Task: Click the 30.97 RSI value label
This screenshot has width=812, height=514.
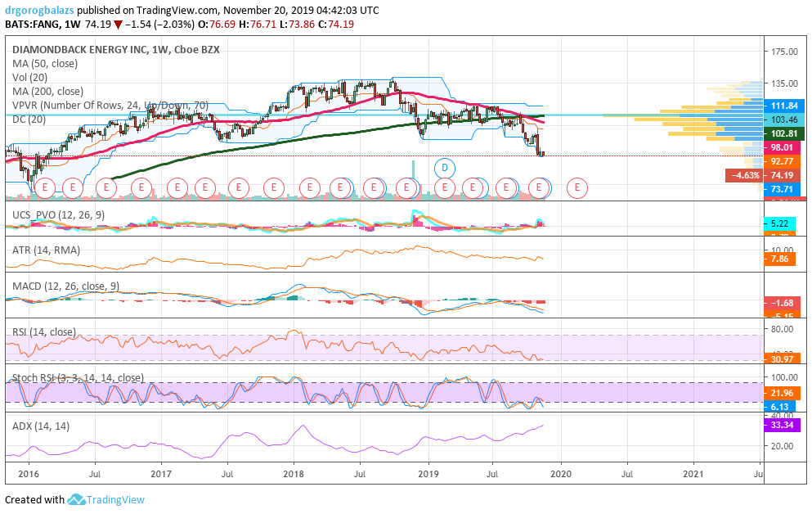Action: coord(782,359)
